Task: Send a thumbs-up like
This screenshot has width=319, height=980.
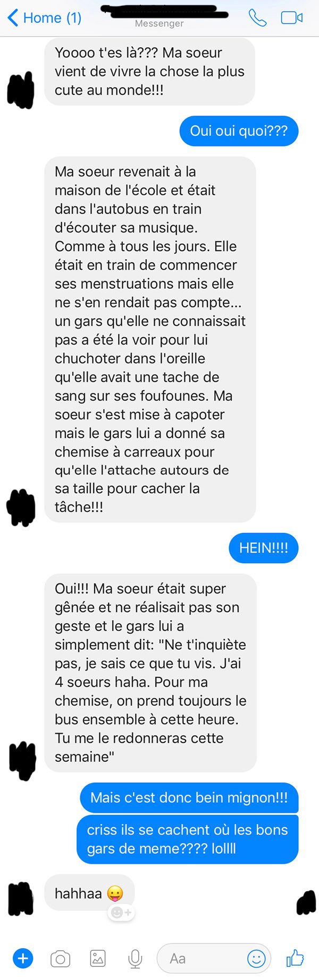Action: pyautogui.click(x=295, y=958)
